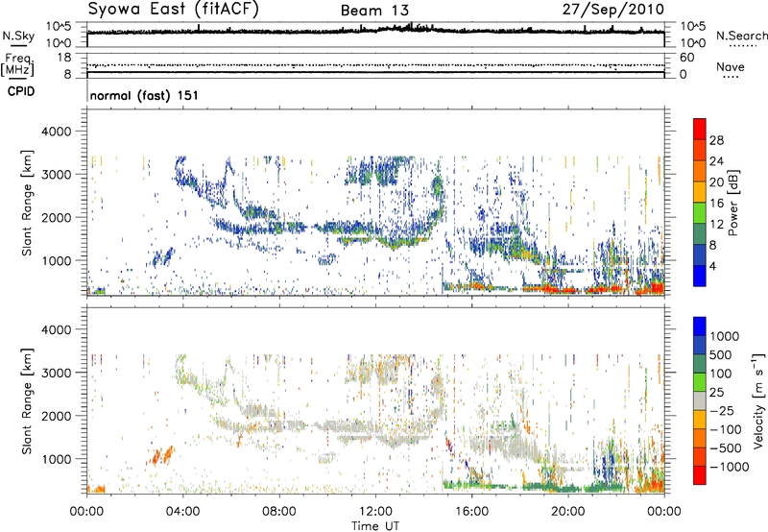Click the date "27/Sep/2010"

pos(613,10)
